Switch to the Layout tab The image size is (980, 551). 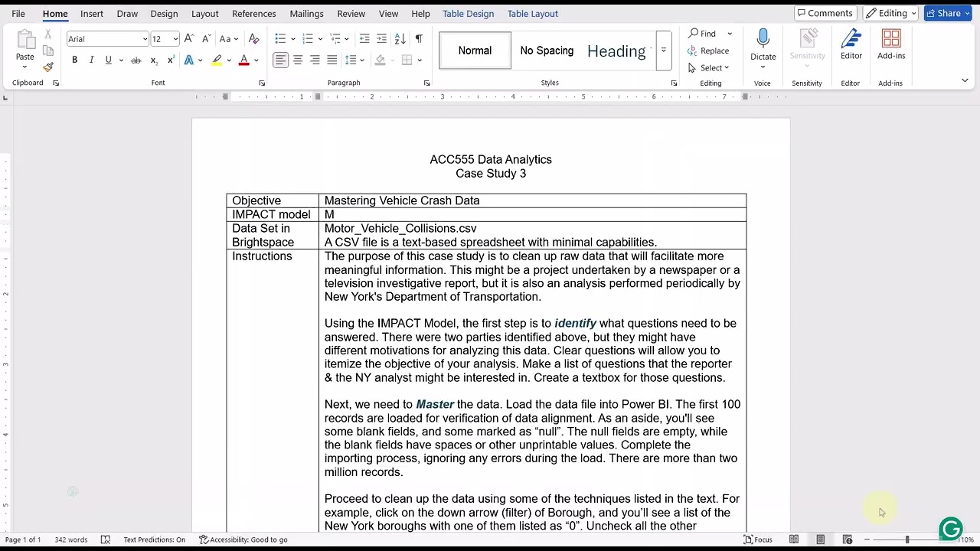pyautogui.click(x=204, y=14)
